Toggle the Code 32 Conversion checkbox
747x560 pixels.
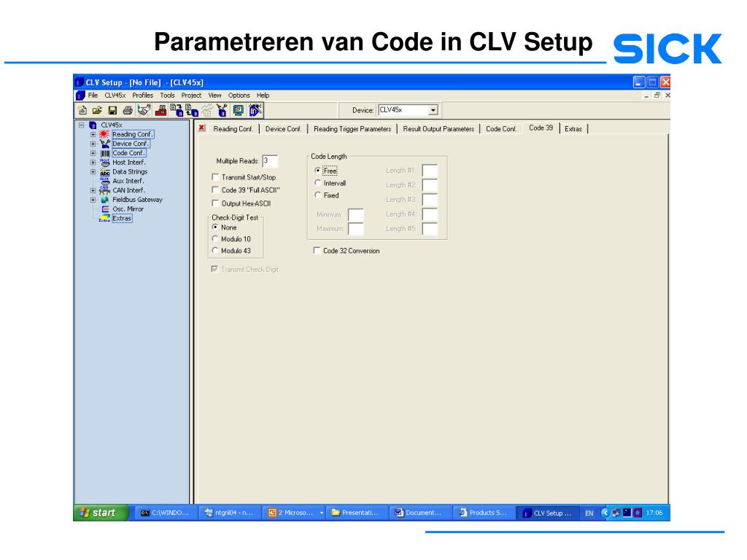pyautogui.click(x=317, y=251)
